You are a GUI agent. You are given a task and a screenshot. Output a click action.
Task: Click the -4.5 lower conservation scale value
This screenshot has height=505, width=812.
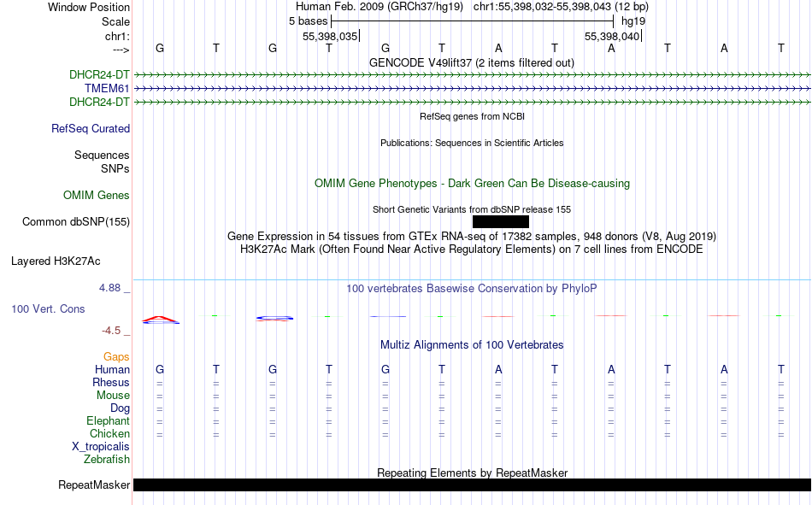[x=111, y=331]
